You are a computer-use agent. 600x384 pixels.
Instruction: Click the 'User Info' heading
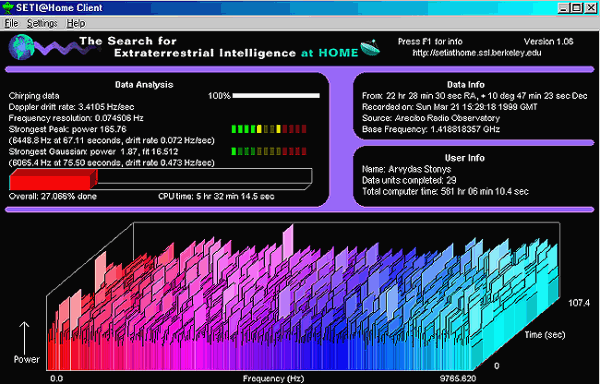point(465,158)
